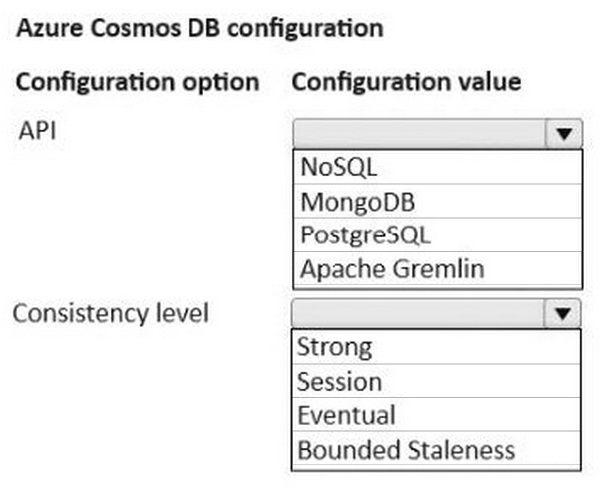Pick PostgreSQL in the API list
This screenshot has height=492, width=600.
coord(437,235)
